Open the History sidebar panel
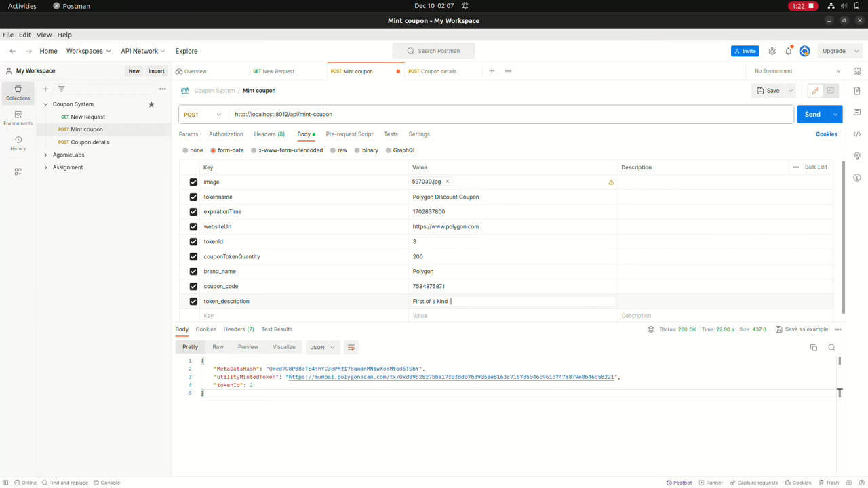Screen dimensions: 868x488 click(18, 144)
